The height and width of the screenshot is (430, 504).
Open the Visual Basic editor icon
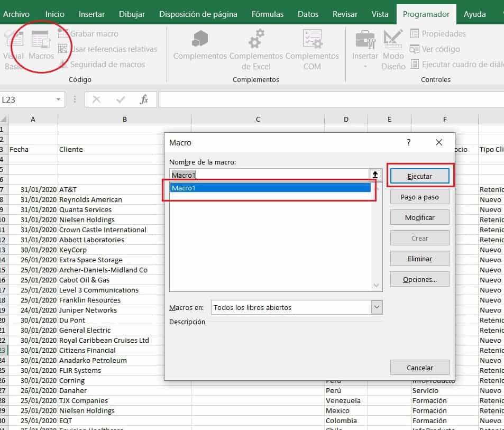tap(13, 50)
